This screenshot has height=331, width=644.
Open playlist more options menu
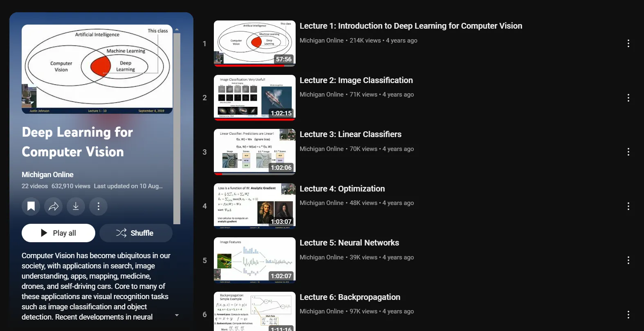[x=99, y=206]
